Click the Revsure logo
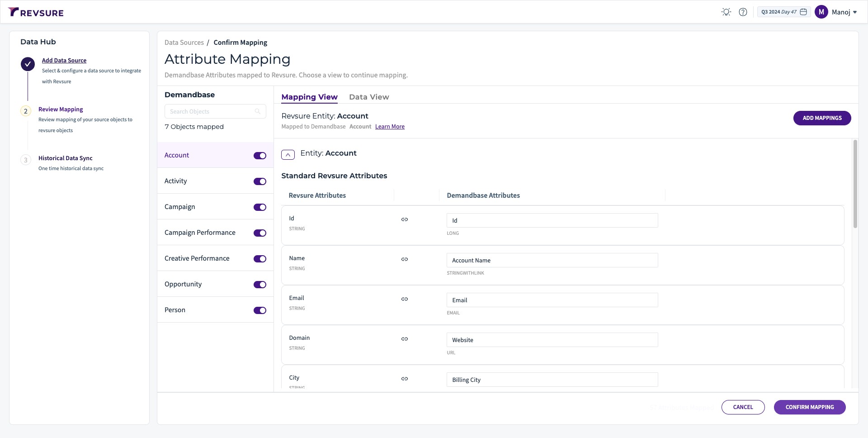 36,12
